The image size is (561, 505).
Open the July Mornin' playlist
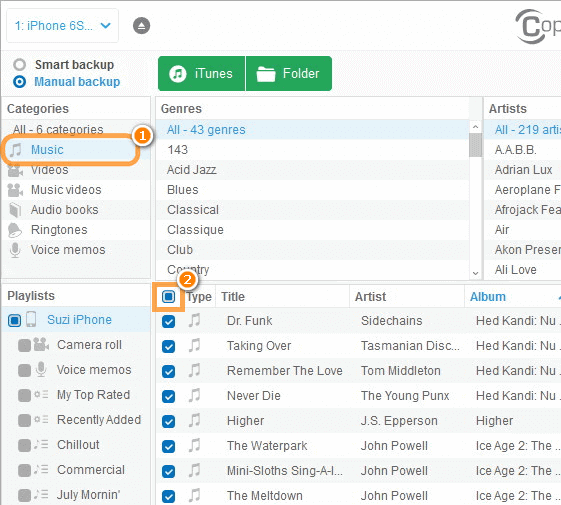coord(88,495)
